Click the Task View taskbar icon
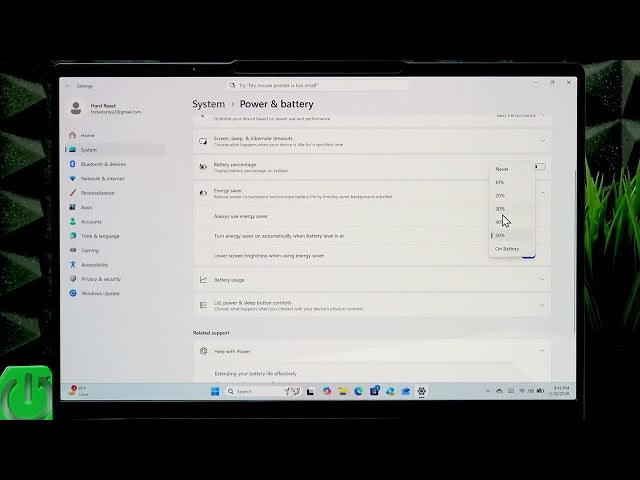Image resolution: width=640 pixels, height=480 pixels. [310, 392]
